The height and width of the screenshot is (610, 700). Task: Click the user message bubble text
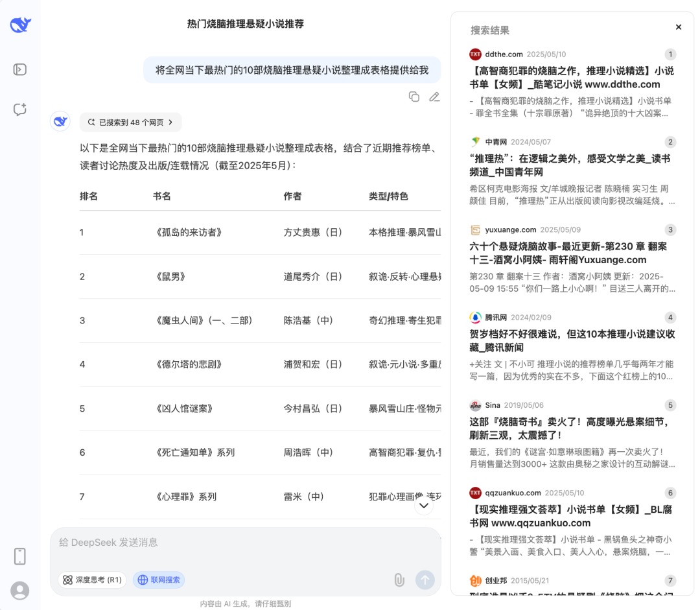click(292, 70)
